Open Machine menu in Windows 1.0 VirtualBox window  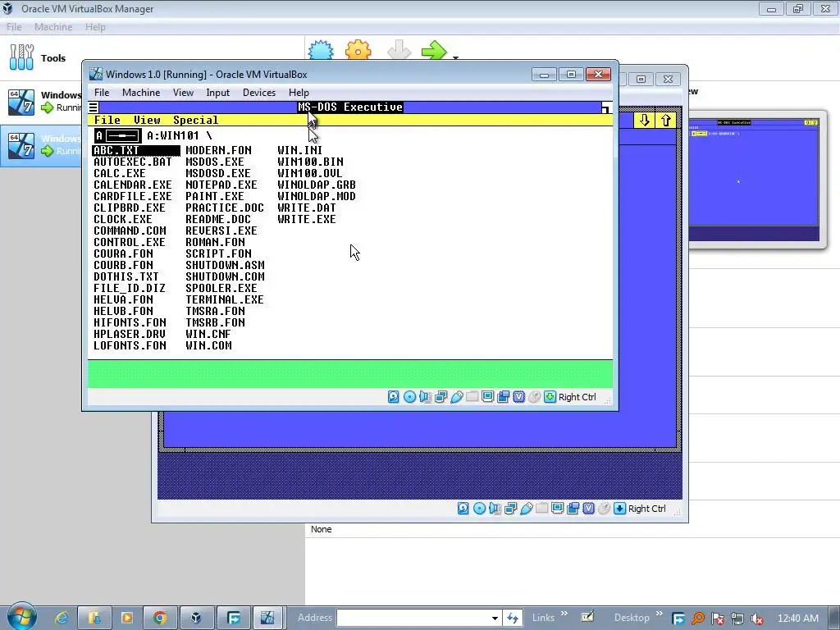pyautogui.click(x=141, y=93)
